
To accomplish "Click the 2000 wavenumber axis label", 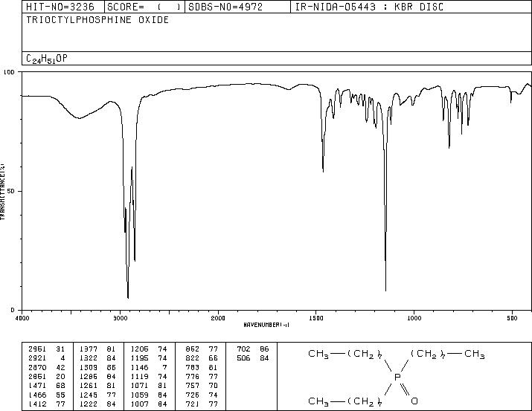I will [x=218, y=318].
